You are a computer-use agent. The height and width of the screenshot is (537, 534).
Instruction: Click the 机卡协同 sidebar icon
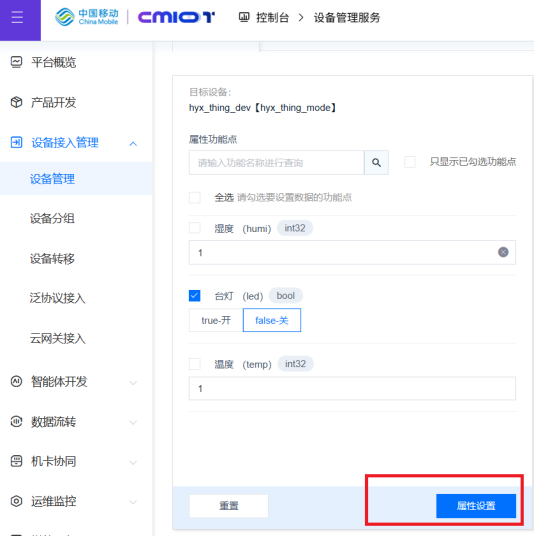pyautogui.click(x=16, y=461)
